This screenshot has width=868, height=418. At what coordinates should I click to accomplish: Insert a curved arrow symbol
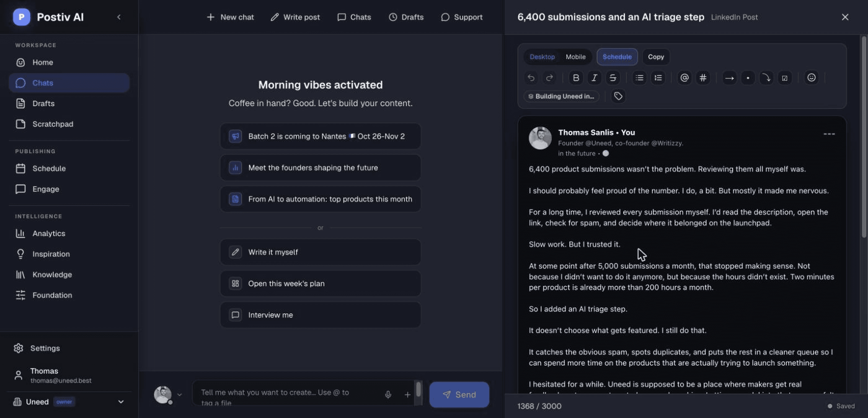tap(766, 78)
